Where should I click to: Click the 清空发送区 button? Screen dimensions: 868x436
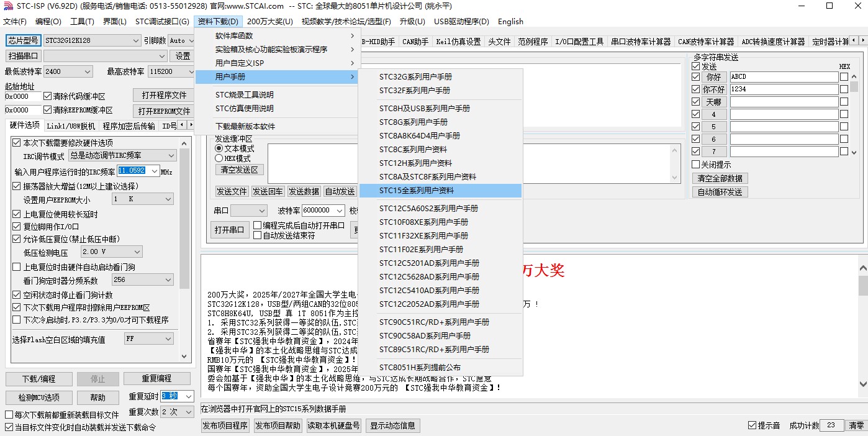[240, 170]
